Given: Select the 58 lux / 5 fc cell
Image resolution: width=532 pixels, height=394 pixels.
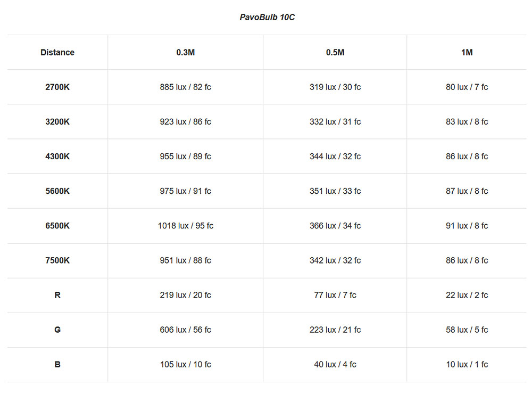Looking at the screenshot, I should point(467,330).
